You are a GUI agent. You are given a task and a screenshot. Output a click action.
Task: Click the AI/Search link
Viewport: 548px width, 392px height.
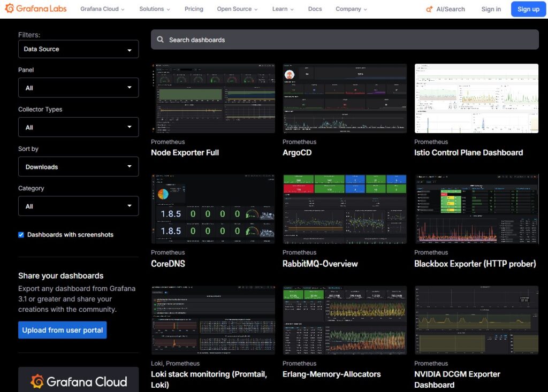tap(451, 9)
